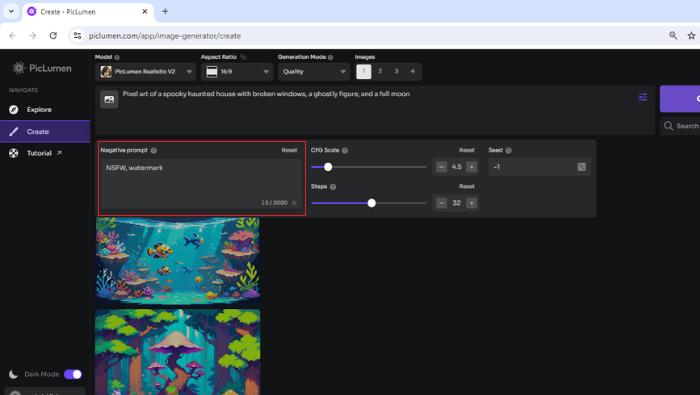700x395 pixels.
Task: Open the Aspect Ratio 16:9 dropdown
Action: click(x=237, y=71)
